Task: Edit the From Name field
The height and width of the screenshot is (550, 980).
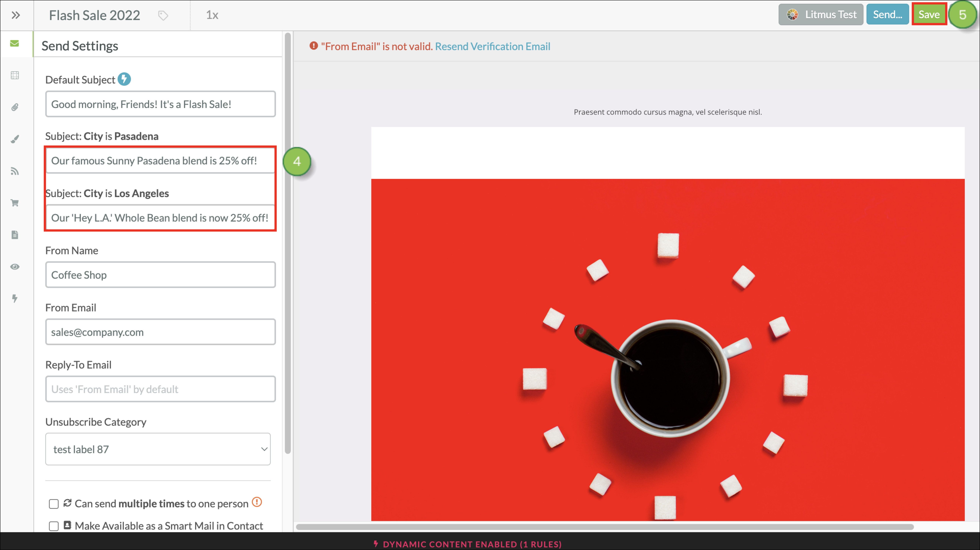Action: (161, 274)
